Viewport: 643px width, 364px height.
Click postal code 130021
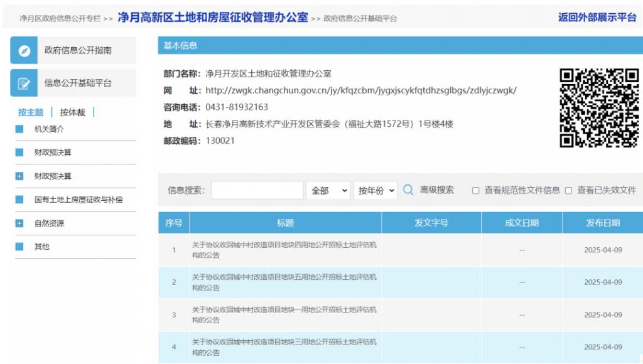pos(220,141)
